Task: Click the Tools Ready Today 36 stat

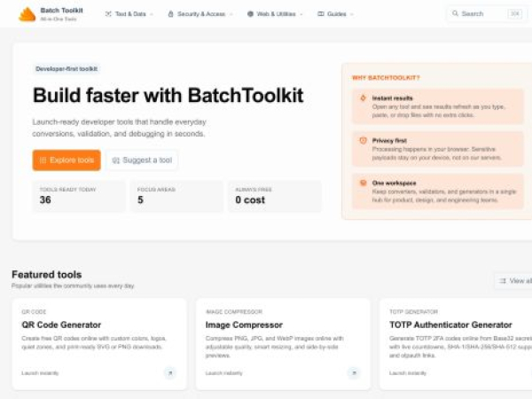Action: 79,196
